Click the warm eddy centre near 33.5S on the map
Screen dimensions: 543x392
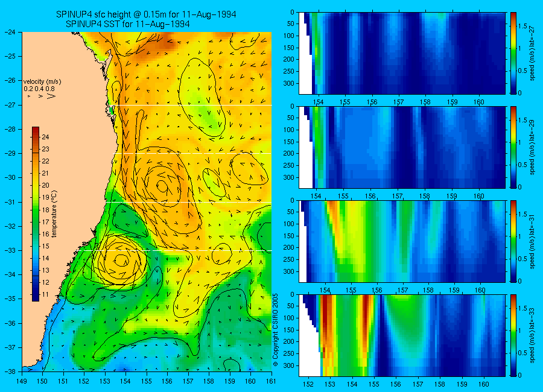[121, 261]
